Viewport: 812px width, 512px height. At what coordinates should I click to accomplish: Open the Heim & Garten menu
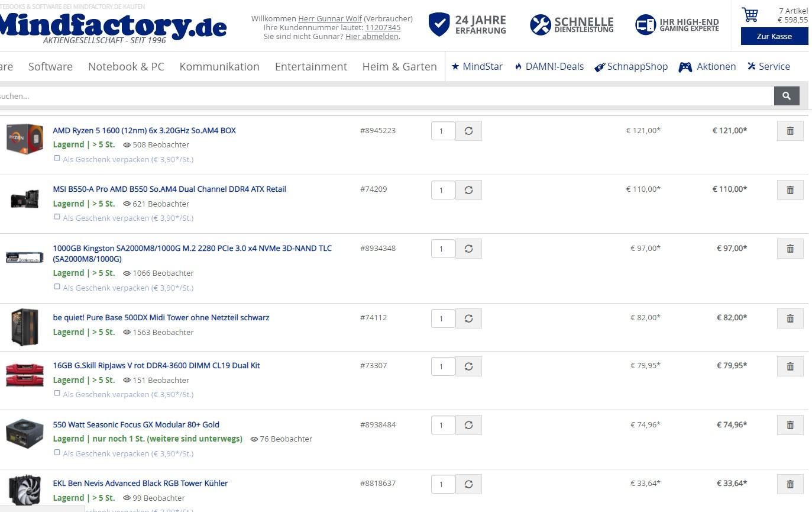399,66
